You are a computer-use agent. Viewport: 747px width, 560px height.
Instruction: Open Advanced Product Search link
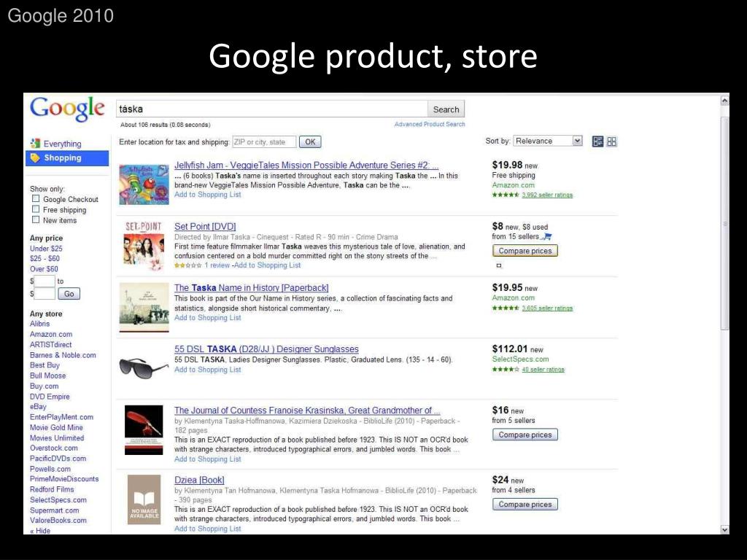point(430,124)
